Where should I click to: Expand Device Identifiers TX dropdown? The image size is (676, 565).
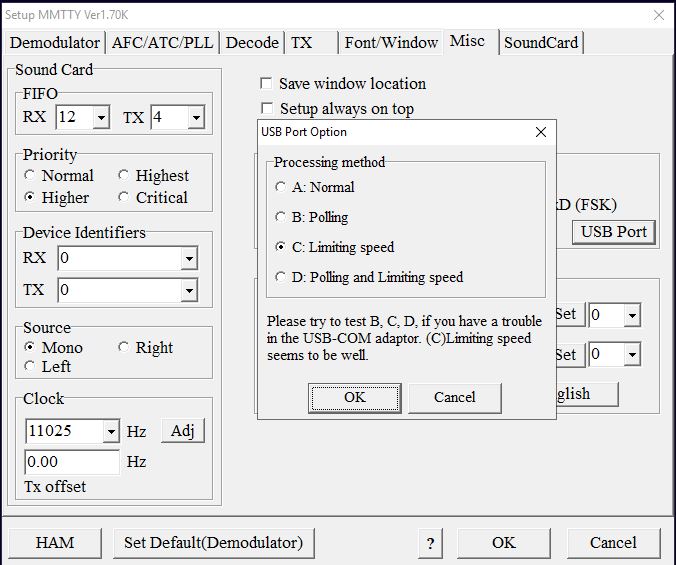click(x=189, y=290)
